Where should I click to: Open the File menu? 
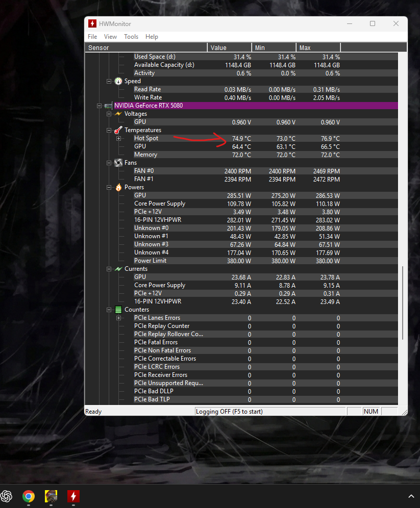92,37
